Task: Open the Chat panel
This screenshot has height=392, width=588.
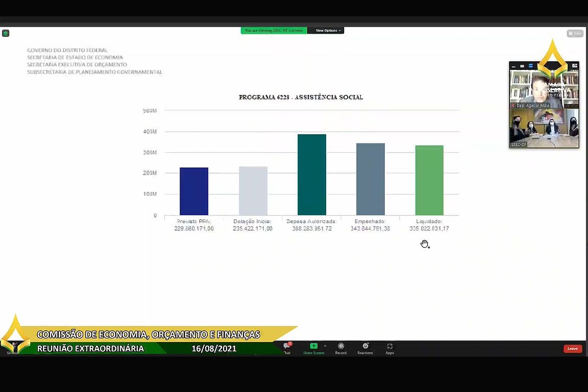Action: click(287, 347)
